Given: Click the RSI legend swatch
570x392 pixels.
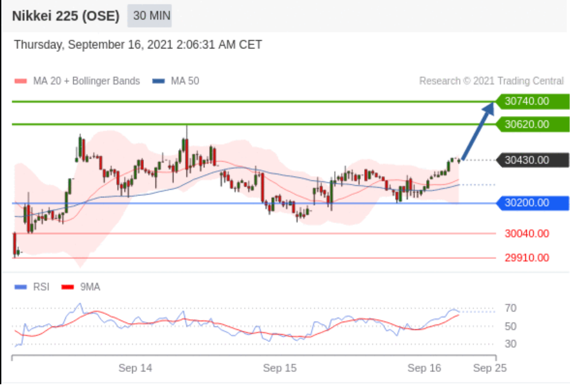Looking at the screenshot, I should tap(21, 287).
